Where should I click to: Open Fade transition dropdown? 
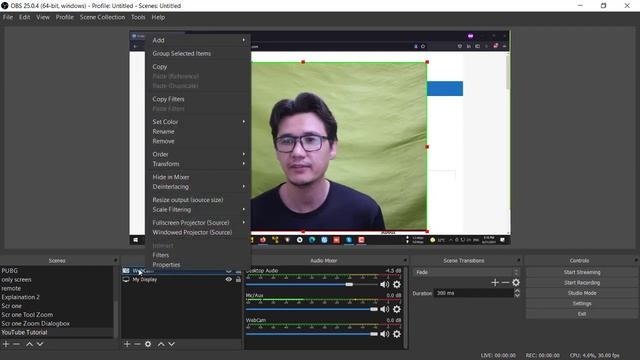(x=467, y=272)
